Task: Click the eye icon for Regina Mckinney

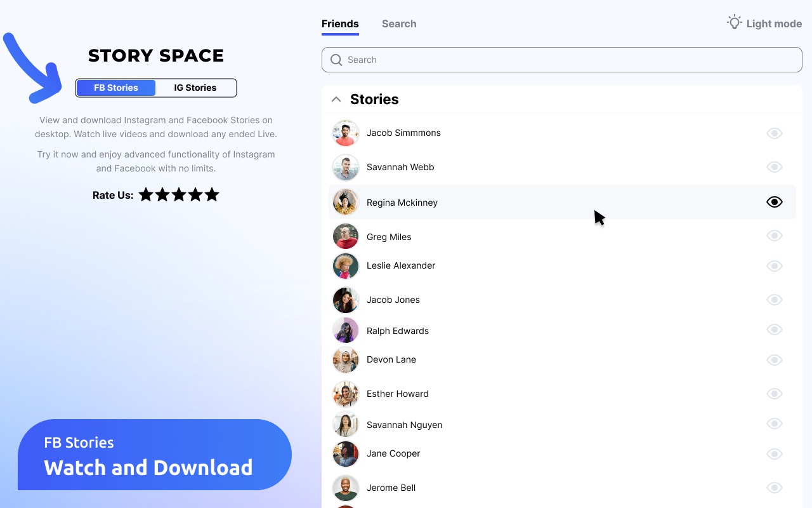Action: (775, 202)
